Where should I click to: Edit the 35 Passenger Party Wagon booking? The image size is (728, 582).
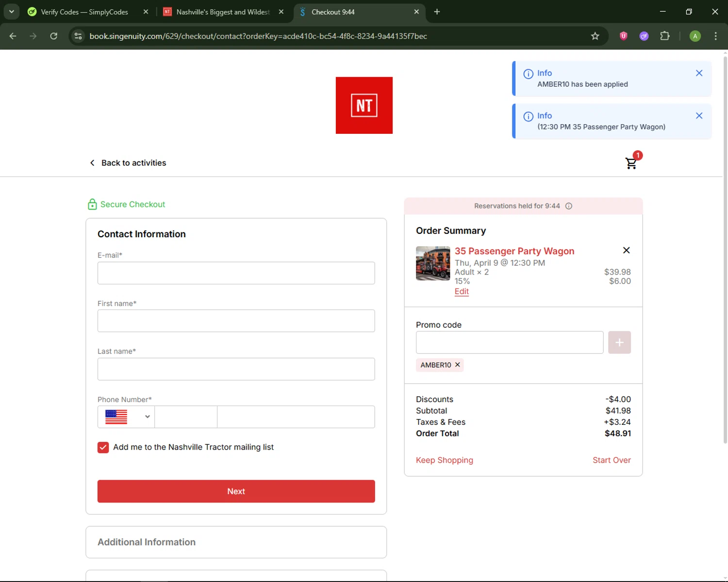pyautogui.click(x=462, y=291)
